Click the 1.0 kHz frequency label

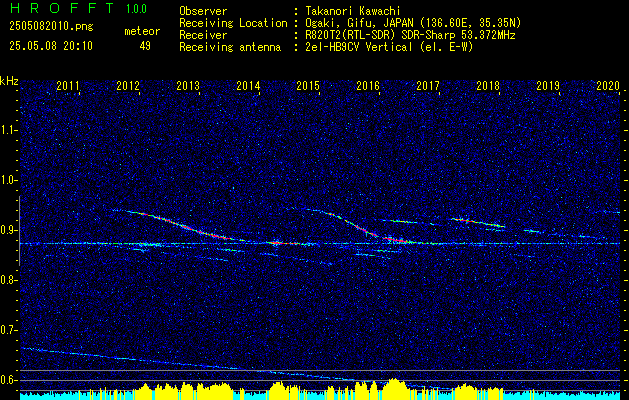[x=8, y=180]
